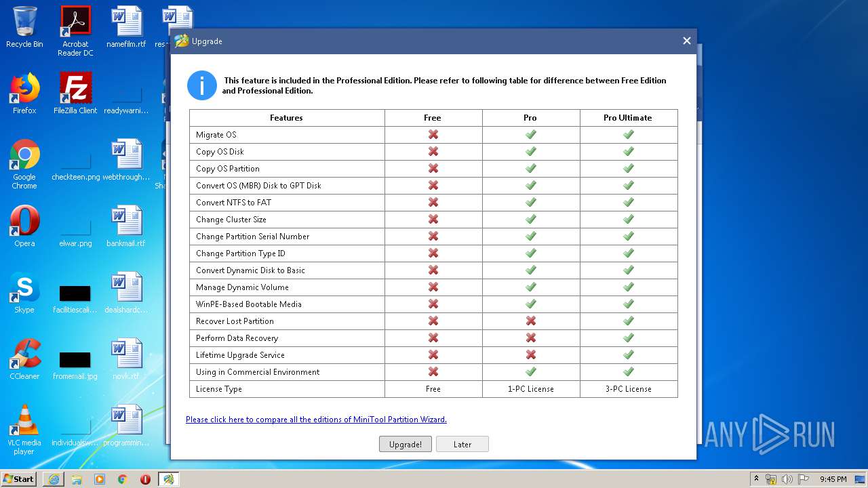Select checkteen.png desktop file
Image resolution: width=868 pixels, height=488 pixels.
coord(75,164)
